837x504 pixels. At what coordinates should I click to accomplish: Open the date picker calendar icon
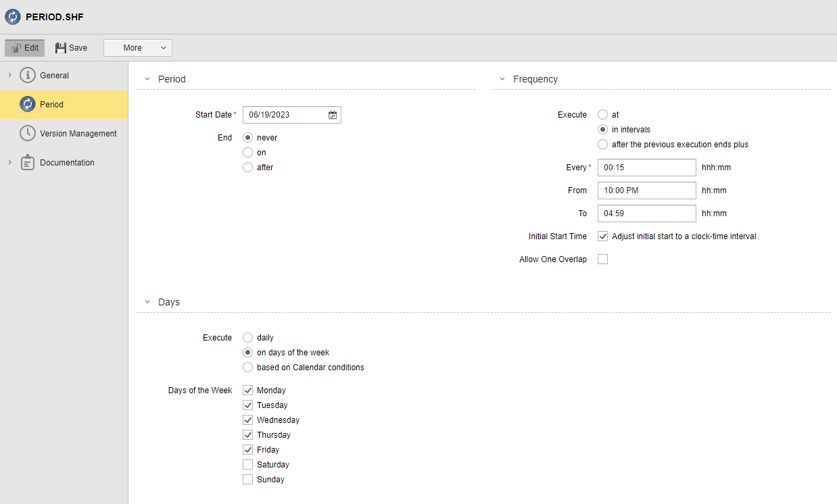pos(332,115)
